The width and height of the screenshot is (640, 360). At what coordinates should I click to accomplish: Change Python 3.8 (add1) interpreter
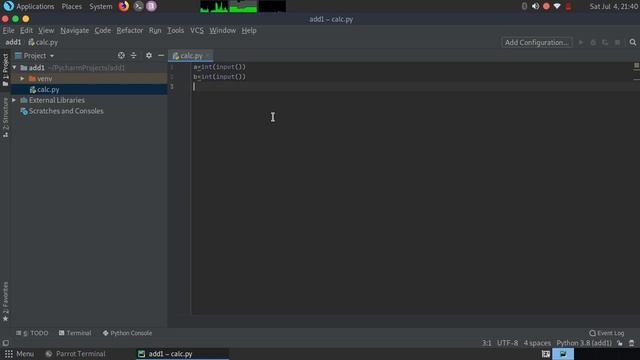click(584, 343)
